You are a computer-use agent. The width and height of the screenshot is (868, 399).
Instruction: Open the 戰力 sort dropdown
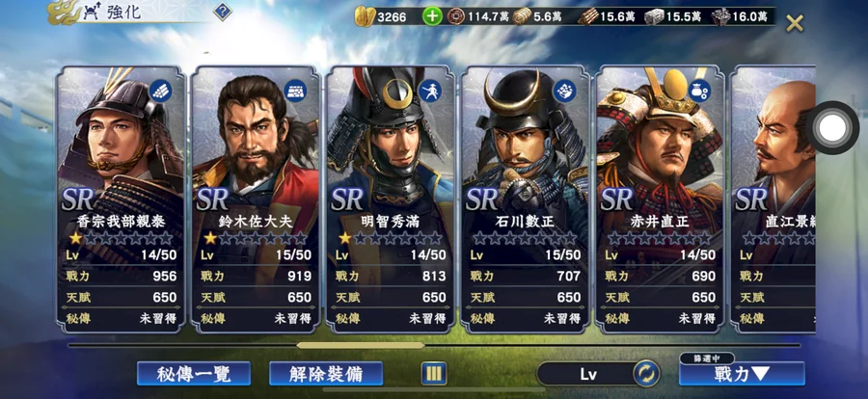click(x=742, y=374)
